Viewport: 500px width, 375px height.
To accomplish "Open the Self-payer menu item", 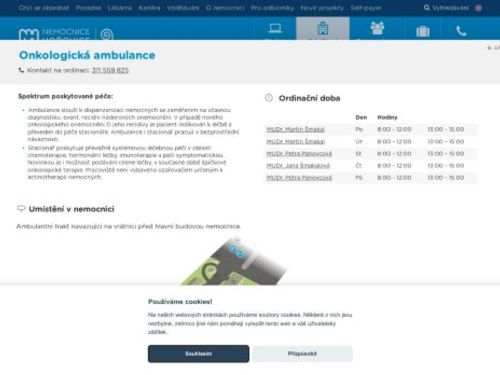I will (x=366, y=8).
